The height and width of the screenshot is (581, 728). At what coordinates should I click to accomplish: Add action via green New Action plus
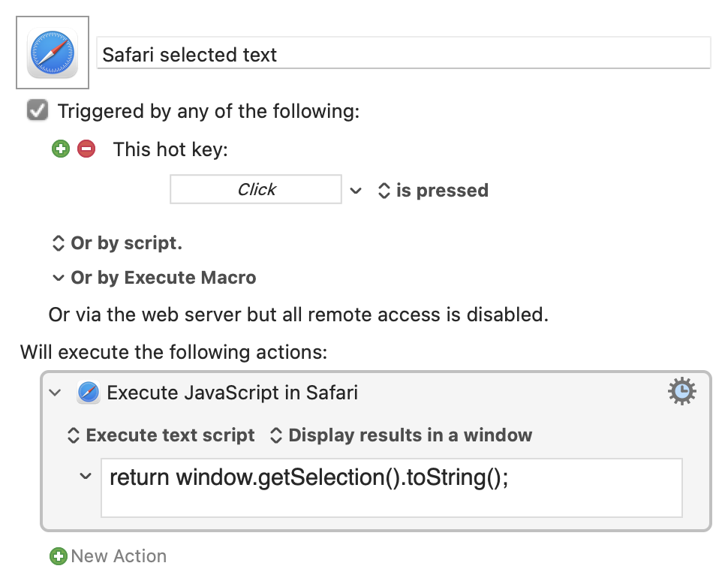tap(59, 556)
